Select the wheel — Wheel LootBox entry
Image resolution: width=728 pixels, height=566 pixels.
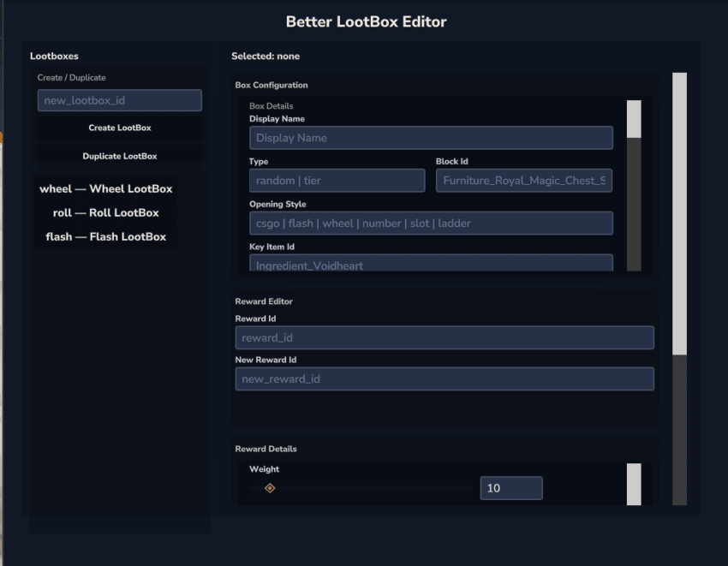point(106,188)
